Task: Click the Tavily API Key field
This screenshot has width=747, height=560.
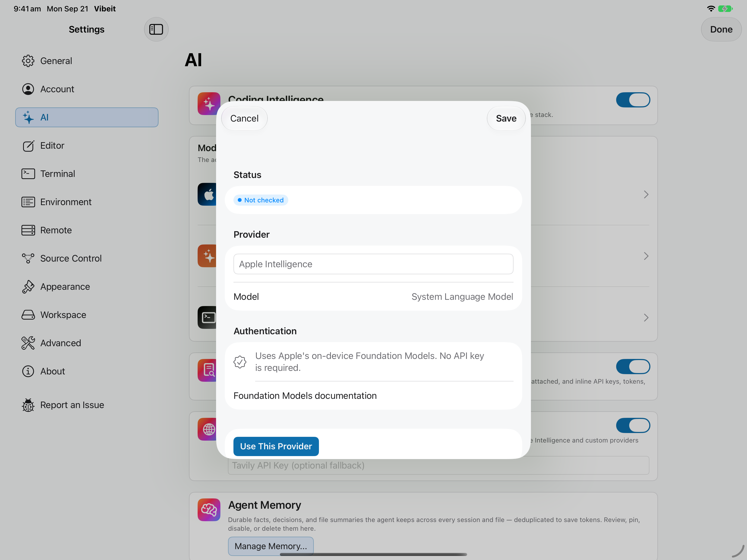Action: pyautogui.click(x=438, y=465)
